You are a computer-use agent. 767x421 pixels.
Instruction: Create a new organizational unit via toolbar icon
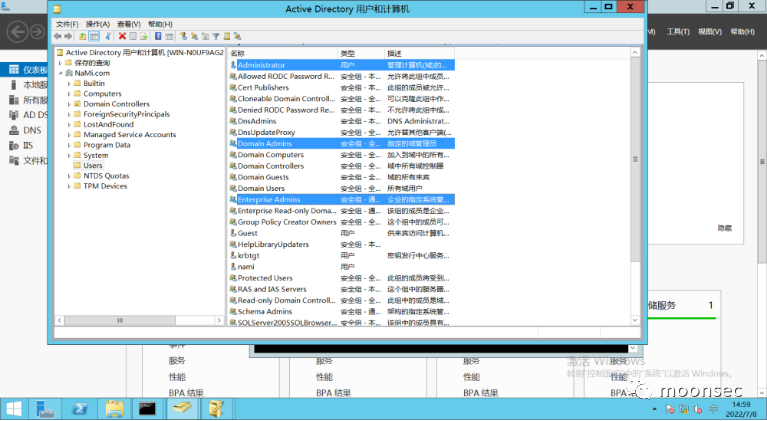[205, 36]
